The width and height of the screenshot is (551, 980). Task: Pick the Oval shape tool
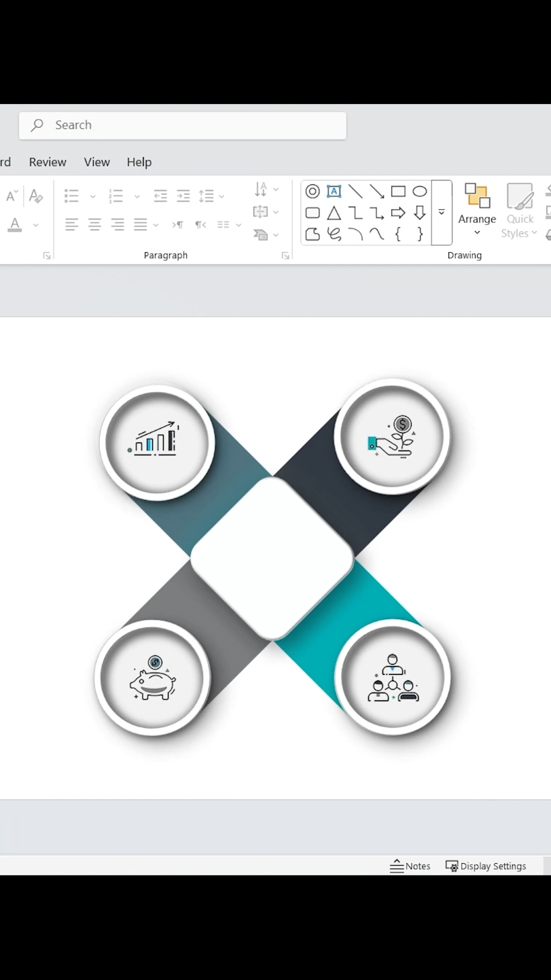pyautogui.click(x=419, y=191)
